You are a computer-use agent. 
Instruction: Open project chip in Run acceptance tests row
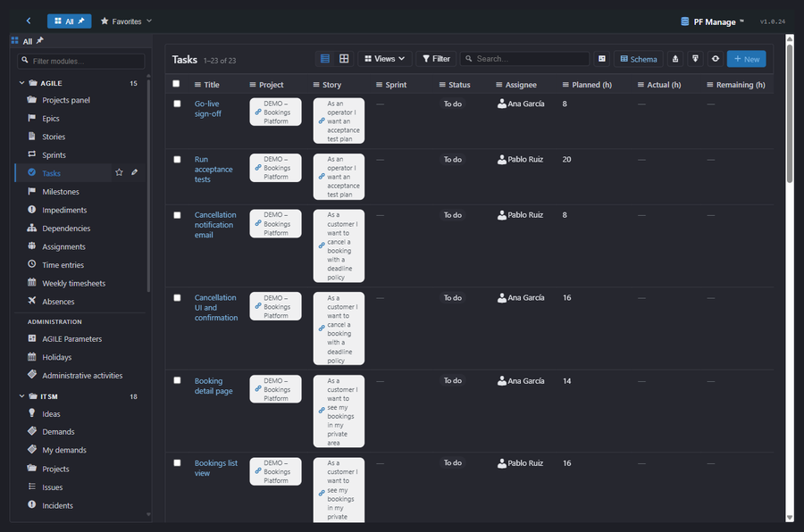coord(275,168)
